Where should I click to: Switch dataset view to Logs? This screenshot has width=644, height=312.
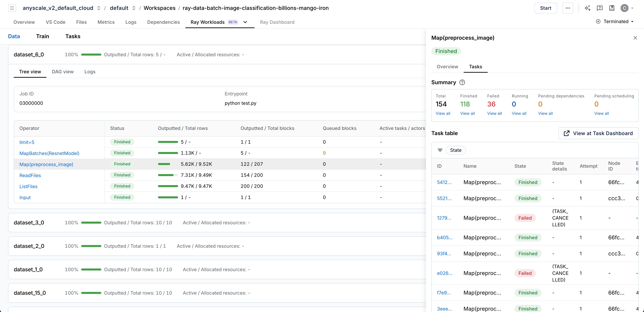(x=90, y=72)
